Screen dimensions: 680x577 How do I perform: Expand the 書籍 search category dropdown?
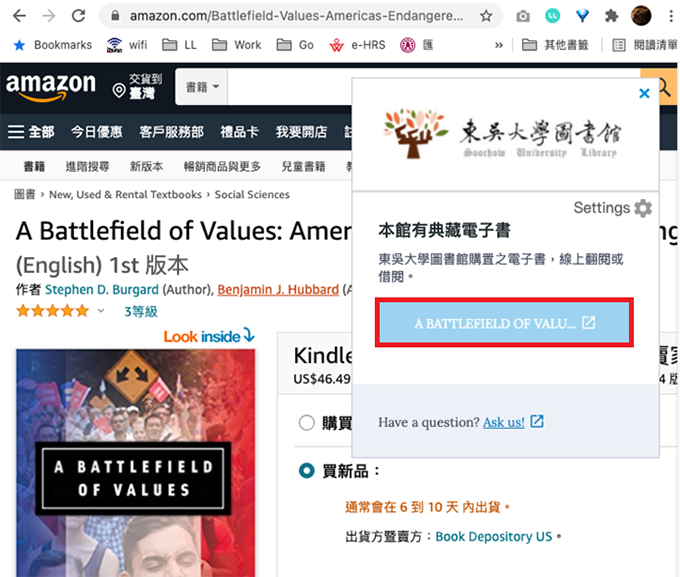pyautogui.click(x=202, y=87)
